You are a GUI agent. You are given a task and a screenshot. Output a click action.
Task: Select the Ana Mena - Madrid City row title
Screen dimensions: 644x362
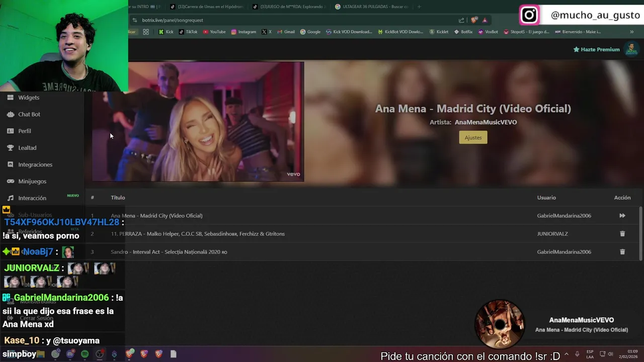(x=156, y=216)
